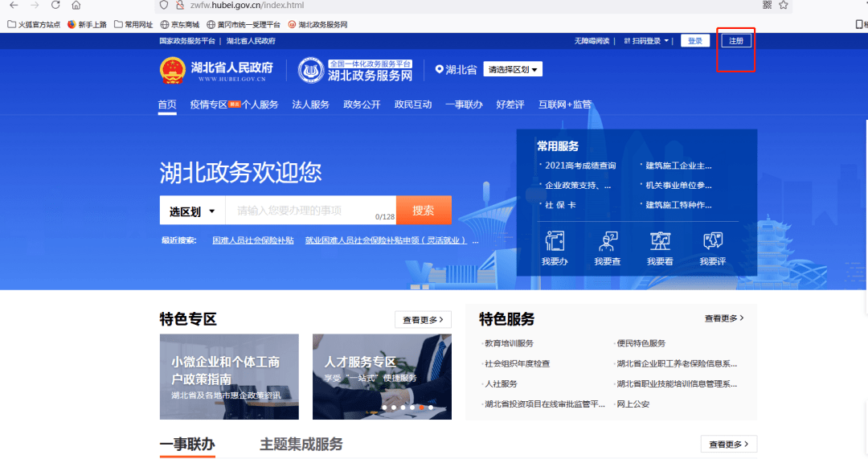This screenshot has width=868, height=459.
Task: Click the orange 搜索 button
Action: [x=424, y=211]
